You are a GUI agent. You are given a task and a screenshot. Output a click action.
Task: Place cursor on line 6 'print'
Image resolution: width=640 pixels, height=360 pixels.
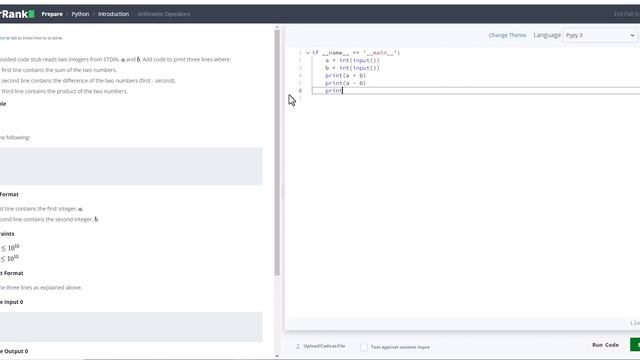click(x=333, y=91)
